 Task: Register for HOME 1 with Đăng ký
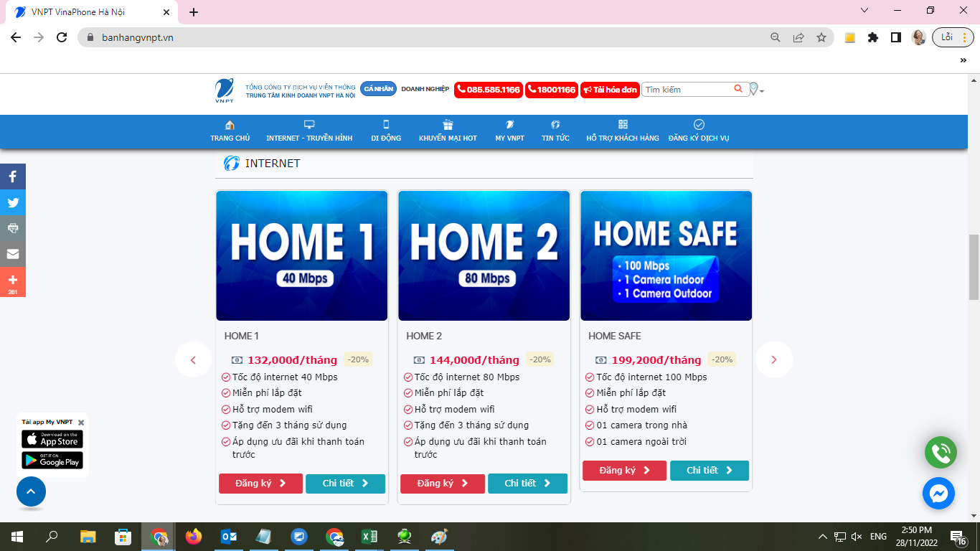(x=260, y=484)
